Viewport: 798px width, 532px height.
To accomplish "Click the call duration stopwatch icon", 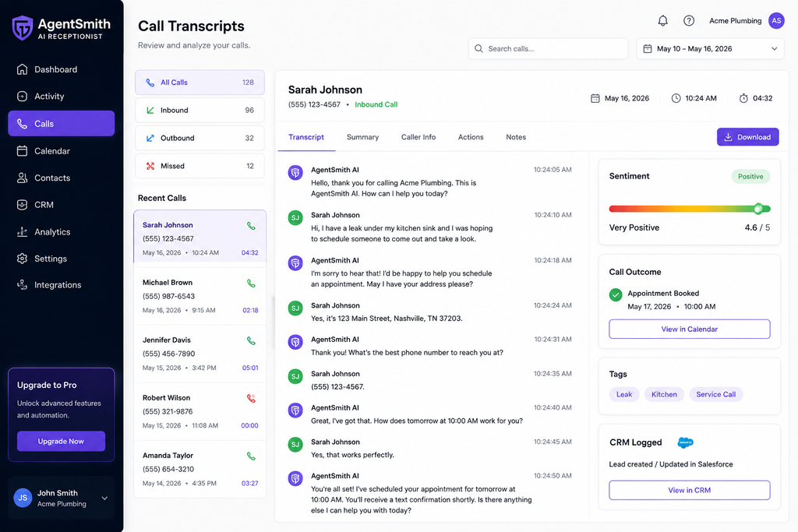I will (x=743, y=98).
